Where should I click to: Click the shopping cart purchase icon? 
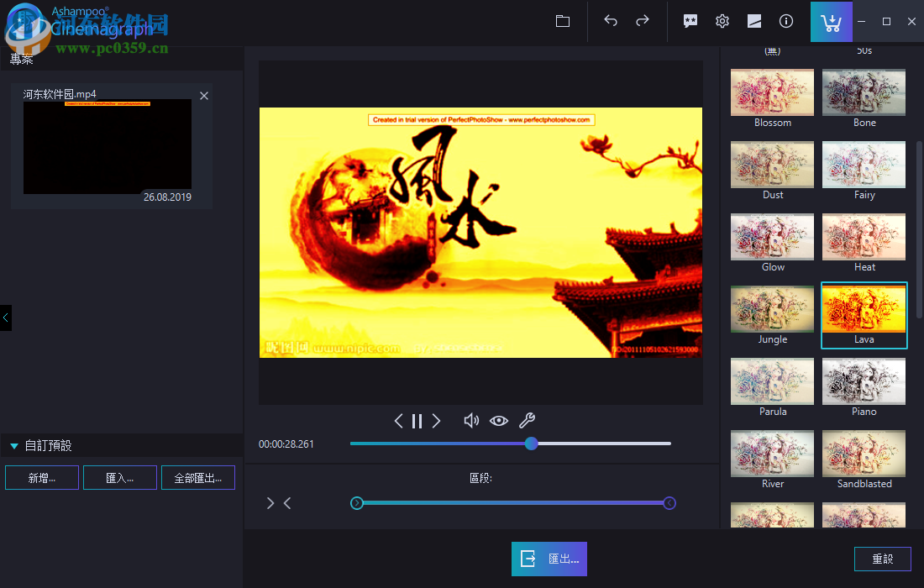831,21
